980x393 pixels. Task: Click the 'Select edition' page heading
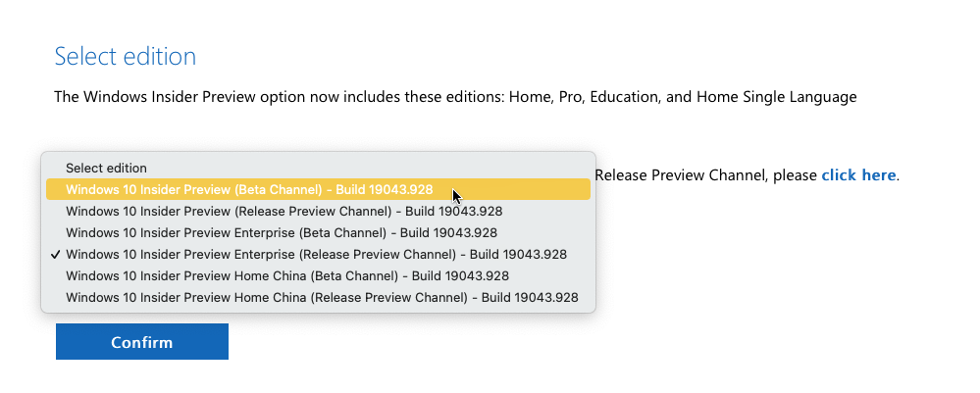tap(126, 56)
